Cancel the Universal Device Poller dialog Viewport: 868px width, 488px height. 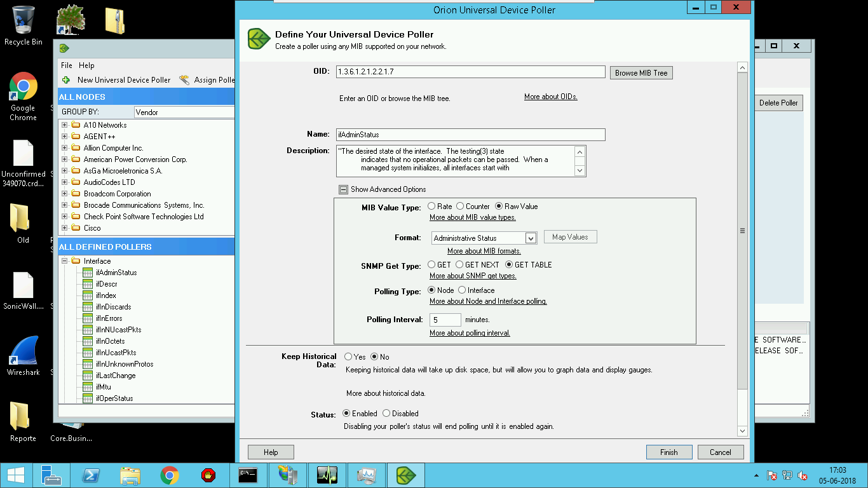(x=721, y=452)
